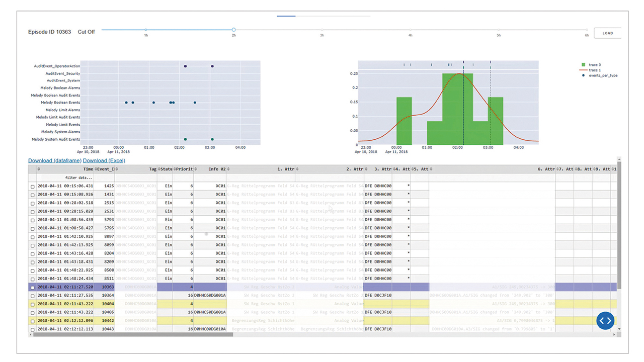This screenshot has width=644, height=362.
Task: Click Event_ID cell 10364
Action: coord(105,296)
